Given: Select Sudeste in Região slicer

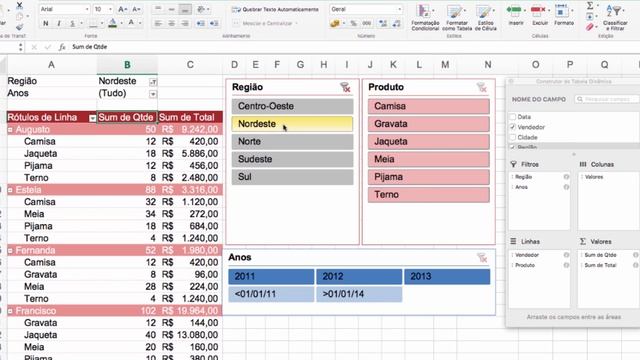Looking at the screenshot, I should coord(292,159).
